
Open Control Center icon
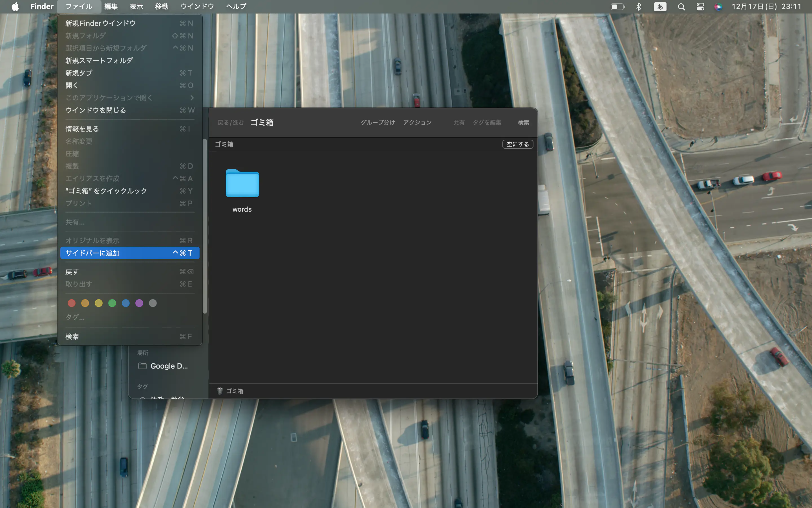pos(700,6)
